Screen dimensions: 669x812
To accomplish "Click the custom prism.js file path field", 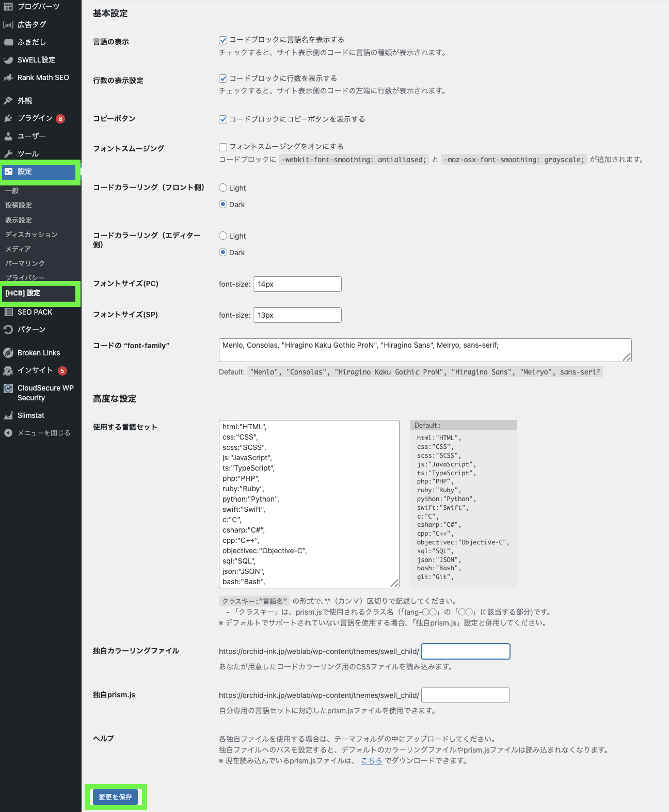I will 465,695.
